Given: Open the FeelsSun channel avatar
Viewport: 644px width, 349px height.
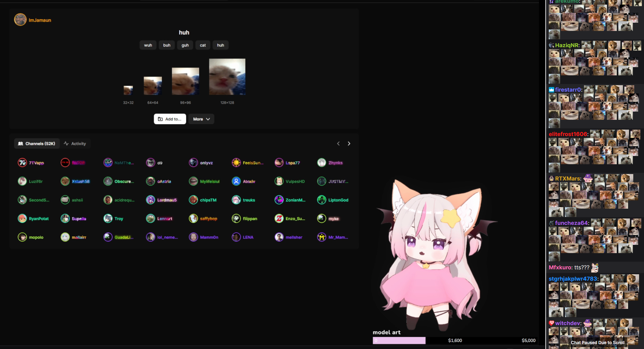Looking at the screenshot, I should click(x=236, y=163).
